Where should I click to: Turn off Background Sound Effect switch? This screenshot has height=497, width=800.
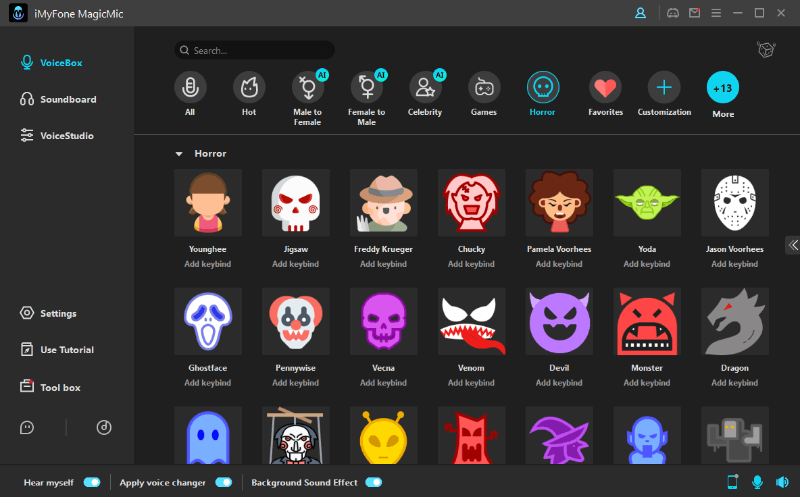(x=373, y=482)
